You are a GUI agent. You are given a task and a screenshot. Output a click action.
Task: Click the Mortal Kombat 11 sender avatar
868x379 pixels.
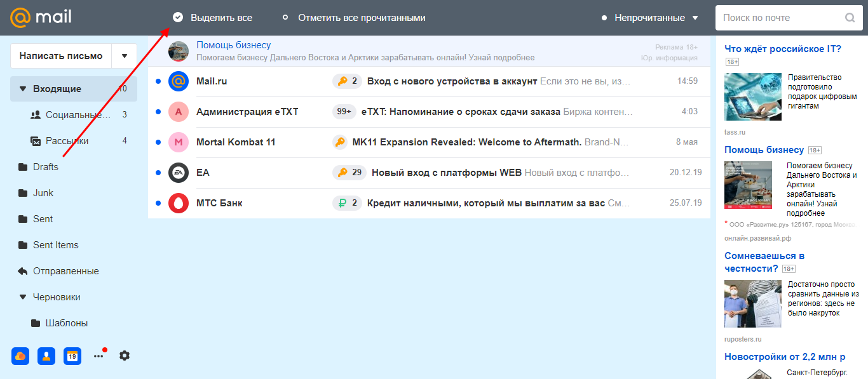pyautogui.click(x=179, y=142)
